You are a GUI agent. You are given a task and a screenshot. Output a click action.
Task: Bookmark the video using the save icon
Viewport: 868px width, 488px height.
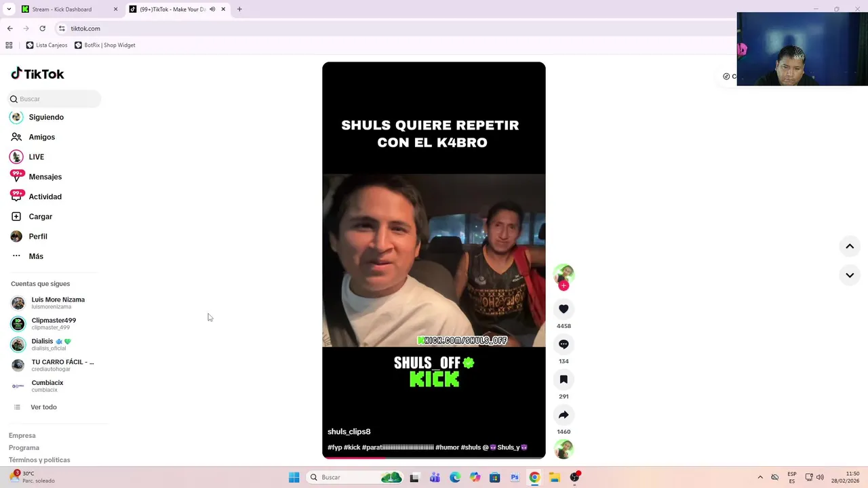coord(564,380)
